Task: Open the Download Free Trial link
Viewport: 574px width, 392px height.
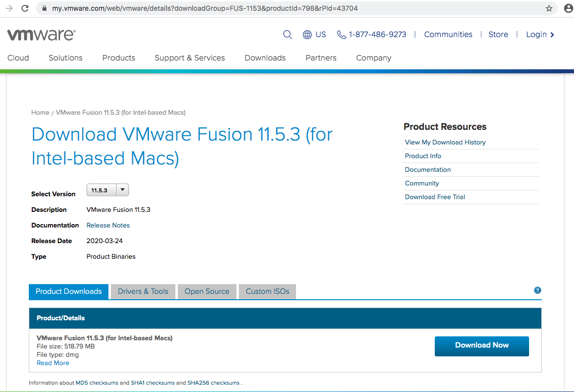Action: [x=435, y=197]
